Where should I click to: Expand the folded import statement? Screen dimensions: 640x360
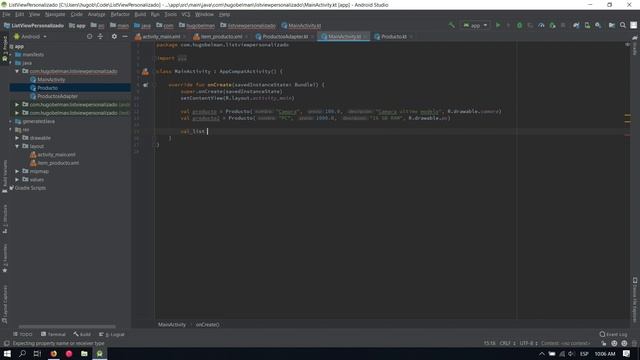pos(182,58)
